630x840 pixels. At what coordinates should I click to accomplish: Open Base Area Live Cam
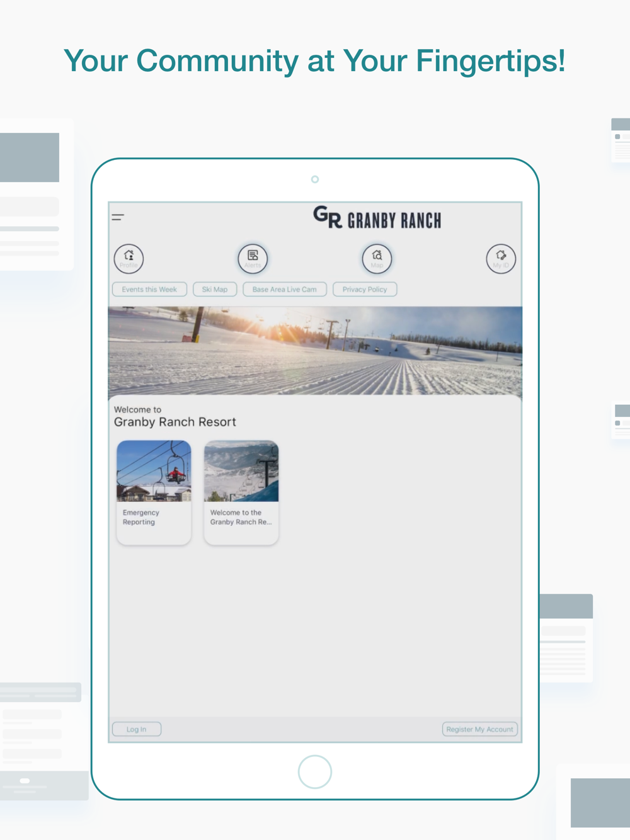[285, 290]
